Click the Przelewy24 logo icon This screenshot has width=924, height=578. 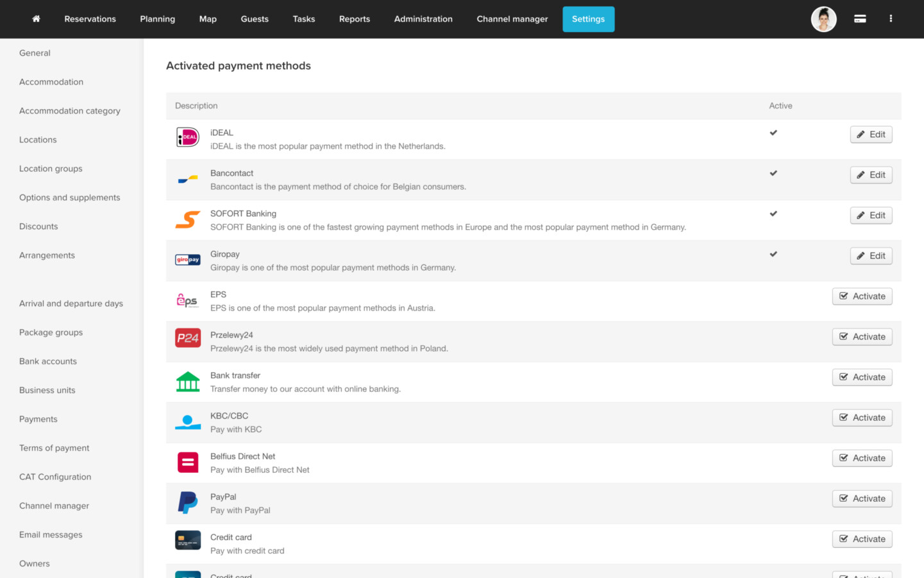coord(188,338)
